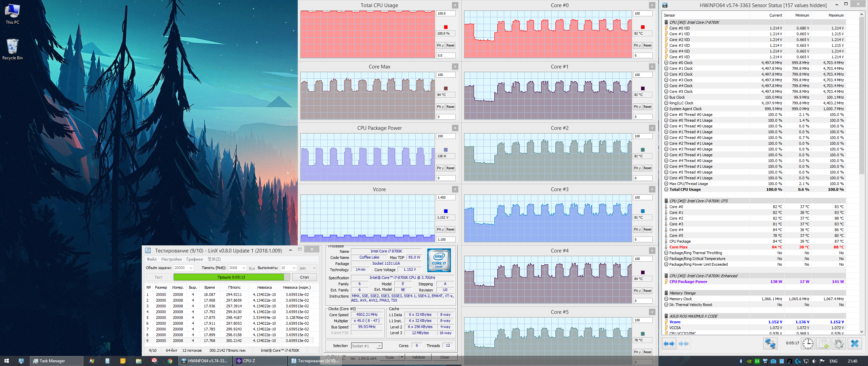Click the blue X close sensors icon
This screenshot has width=868, height=366.
point(855,344)
